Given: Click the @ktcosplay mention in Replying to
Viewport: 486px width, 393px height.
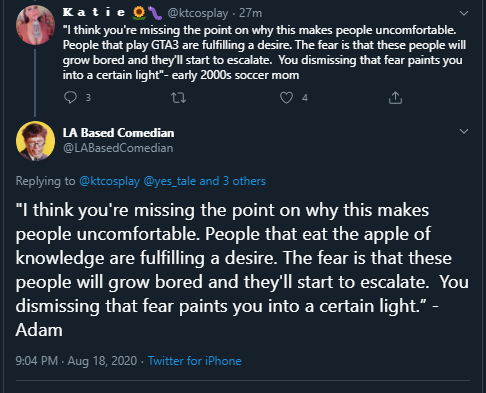Looking at the screenshot, I should tap(109, 181).
